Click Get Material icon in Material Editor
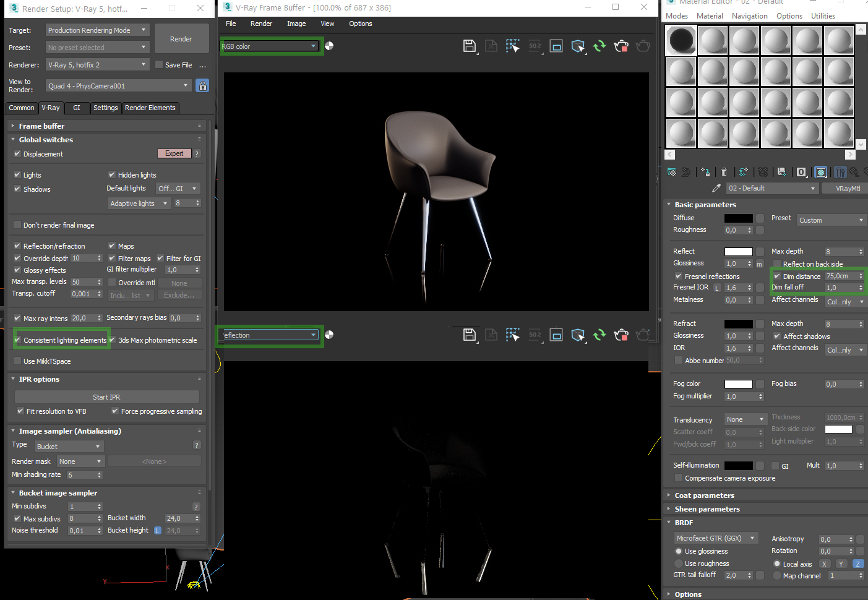Image resolution: width=868 pixels, height=600 pixels. [672, 172]
